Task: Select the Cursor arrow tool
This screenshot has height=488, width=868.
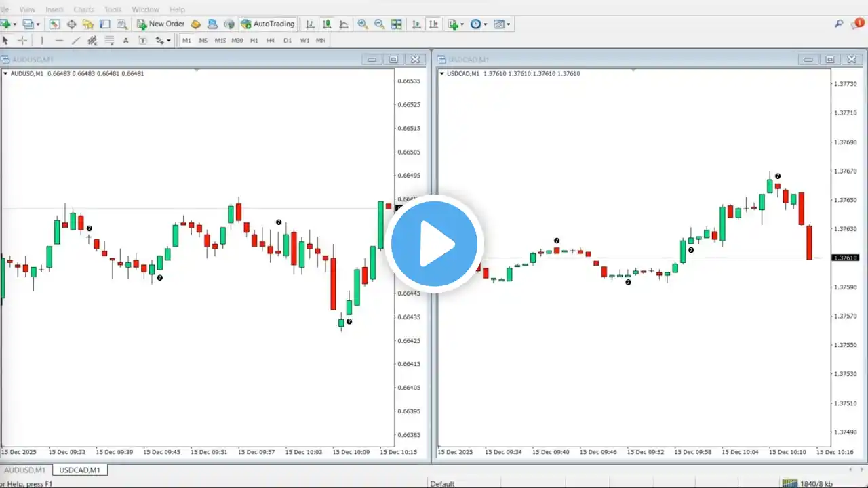Action: [5, 41]
